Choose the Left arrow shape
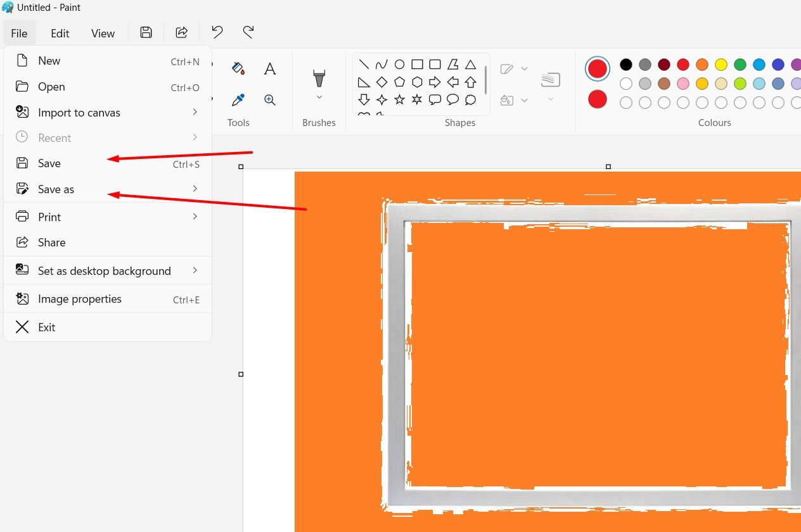This screenshot has height=532, width=801. tap(452, 82)
